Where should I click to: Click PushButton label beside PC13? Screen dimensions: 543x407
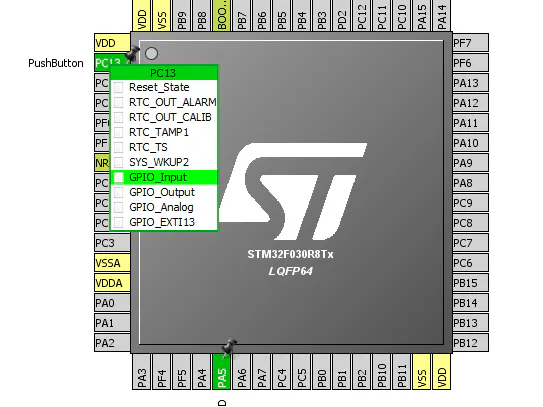tap(56, 63)
